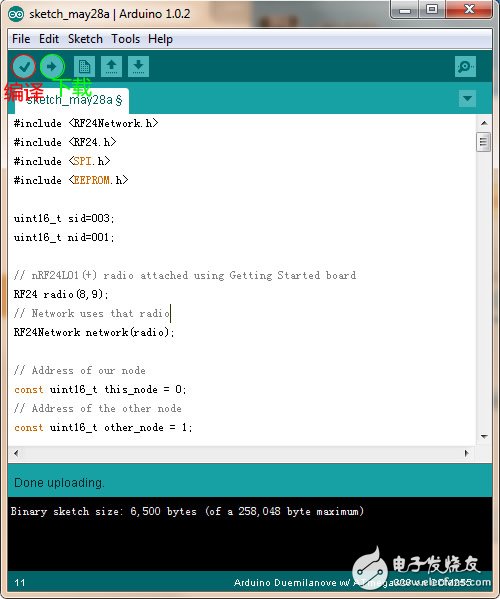This screenshot has height=599, width=500.
Task: Open the Edit menu
Action: [49, 39]
